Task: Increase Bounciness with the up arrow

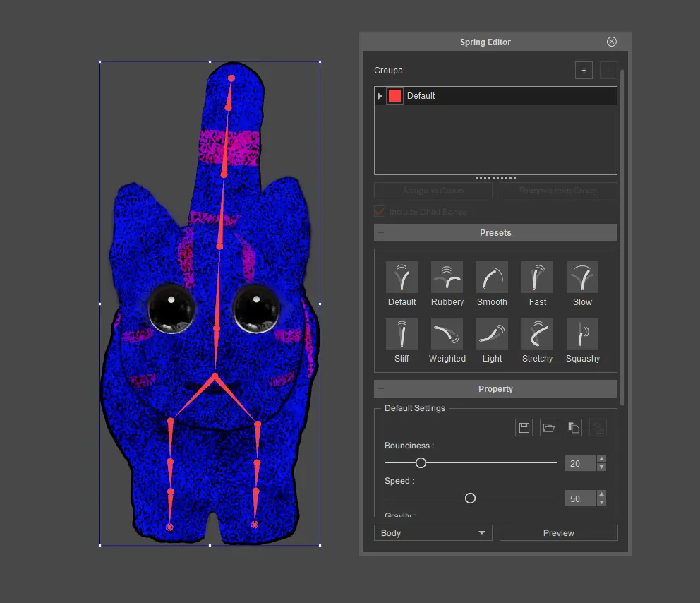Action: pos(601,459)
